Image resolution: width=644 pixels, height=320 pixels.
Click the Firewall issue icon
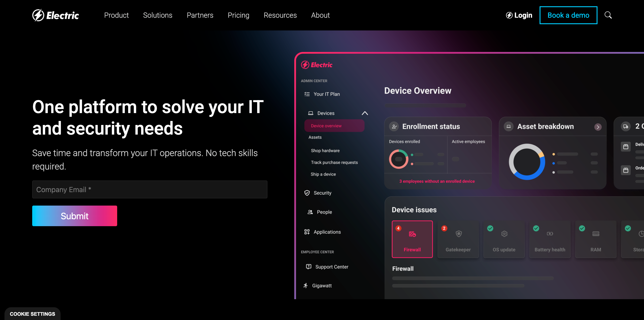tap(412, 234)
